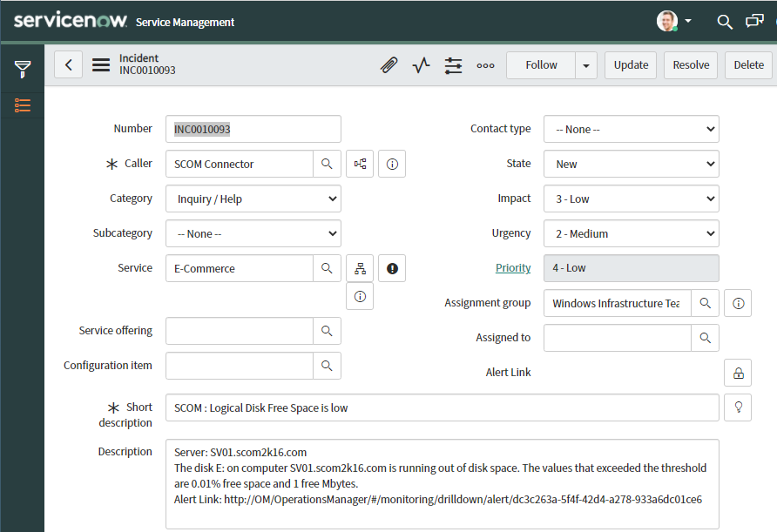The image size is (777, 532).
Task: Click the attachments paperclip icon
Action: pyautogui.click(x=389, y=65)
